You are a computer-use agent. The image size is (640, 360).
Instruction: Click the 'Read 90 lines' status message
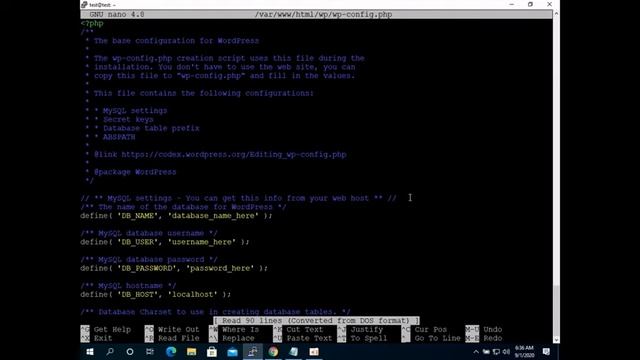click(316, 321)
